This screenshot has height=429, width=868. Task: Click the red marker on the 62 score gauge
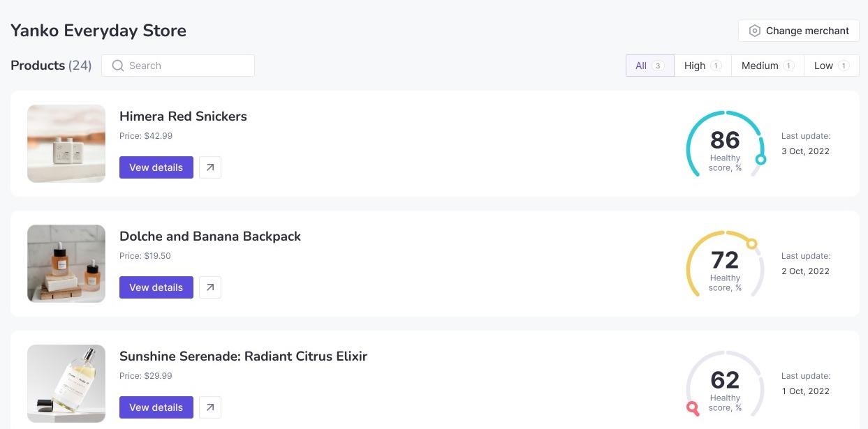[x=692, y=407]
